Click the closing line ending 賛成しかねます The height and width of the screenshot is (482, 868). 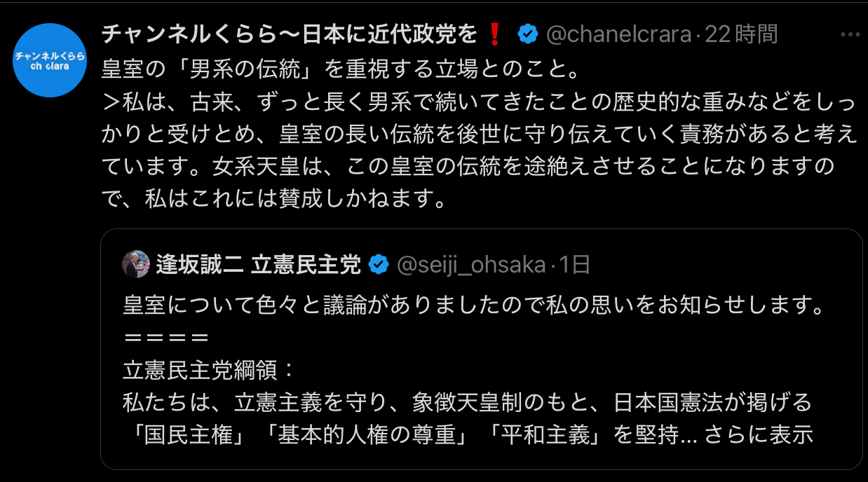click(275, 200)
